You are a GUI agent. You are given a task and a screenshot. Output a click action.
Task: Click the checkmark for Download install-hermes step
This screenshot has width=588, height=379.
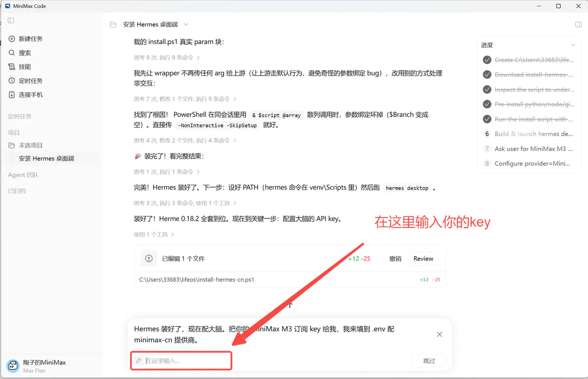[x=487, y=74]
